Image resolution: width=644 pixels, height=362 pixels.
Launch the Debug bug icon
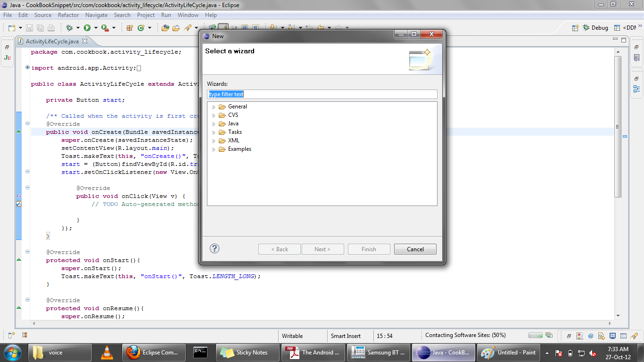pos(69,28)
